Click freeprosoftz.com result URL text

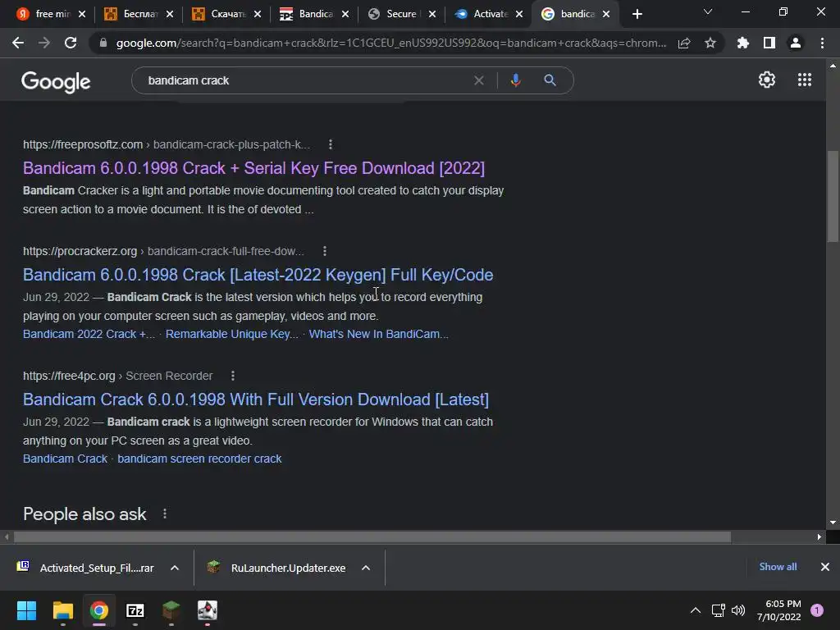pyautogui.click(x=166, y=144)
